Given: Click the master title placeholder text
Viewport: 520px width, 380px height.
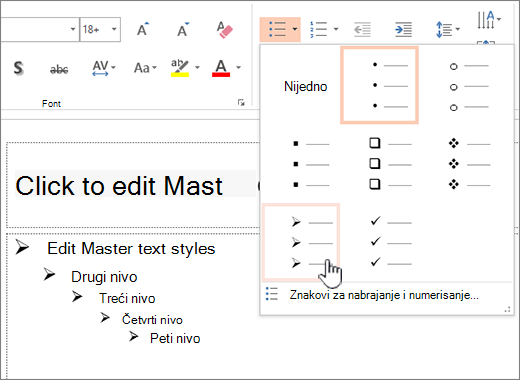Looking at the screenshot, I should pyautogui.click(x=119, y=186).
